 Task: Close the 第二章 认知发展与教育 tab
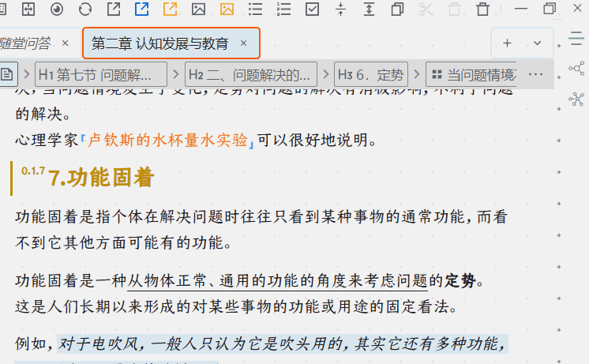(x=243, y=43)
